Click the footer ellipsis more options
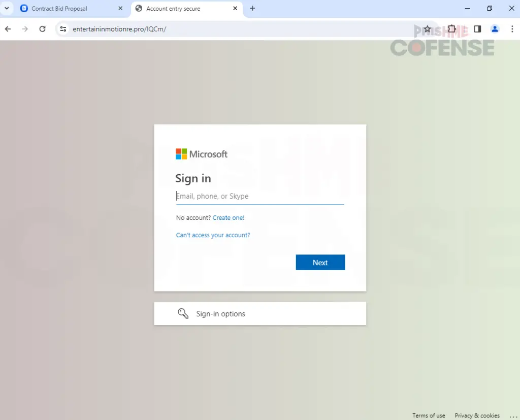The width and height of the screenshot is (520, 420). tap(513, 416)
